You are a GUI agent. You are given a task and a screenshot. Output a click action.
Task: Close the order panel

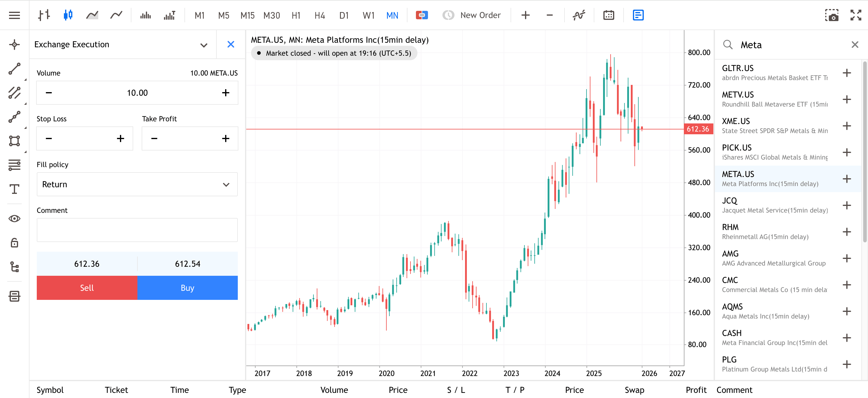pyautogui.click(x=231, y=45)
